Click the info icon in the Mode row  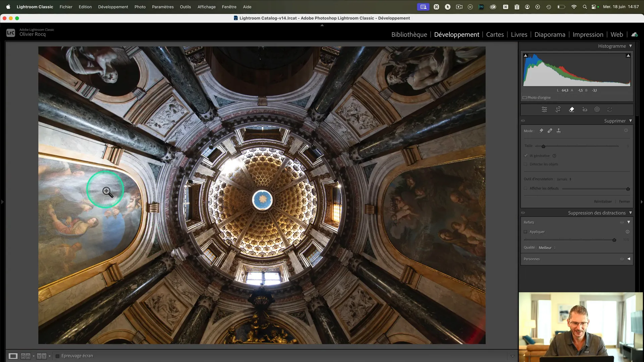pos(626,130)
